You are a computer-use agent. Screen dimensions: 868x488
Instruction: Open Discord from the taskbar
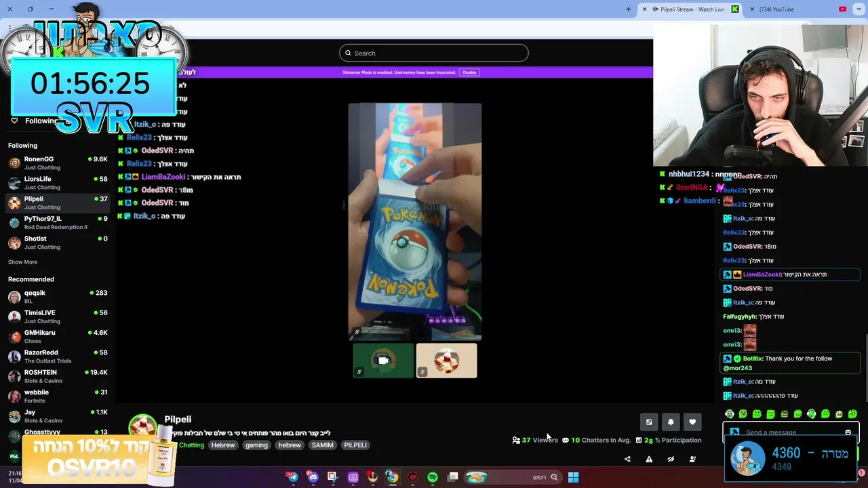tap(313, 477)
